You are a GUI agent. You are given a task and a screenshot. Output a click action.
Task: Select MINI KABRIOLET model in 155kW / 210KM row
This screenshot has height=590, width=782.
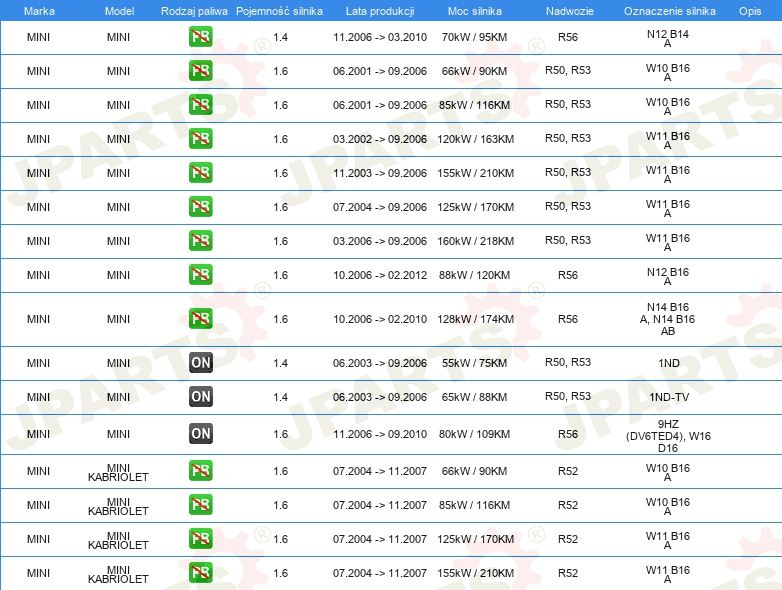coord(118,574)
